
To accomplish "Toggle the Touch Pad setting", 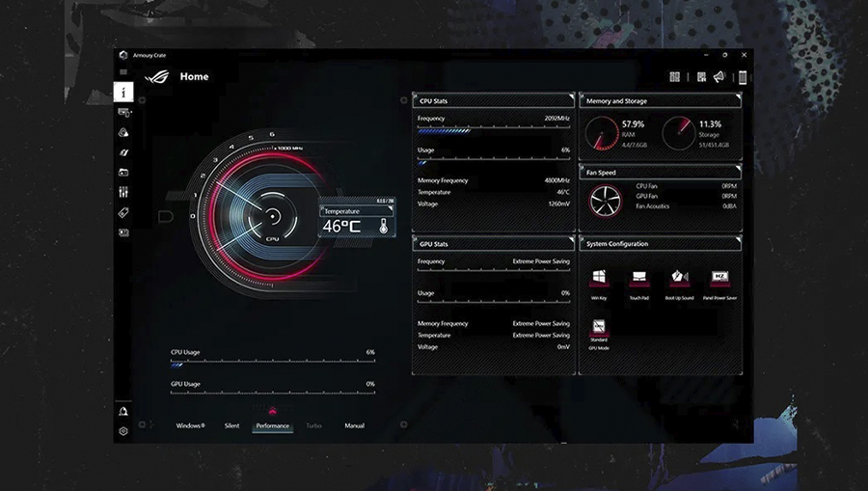I will [x=638, y=278].
